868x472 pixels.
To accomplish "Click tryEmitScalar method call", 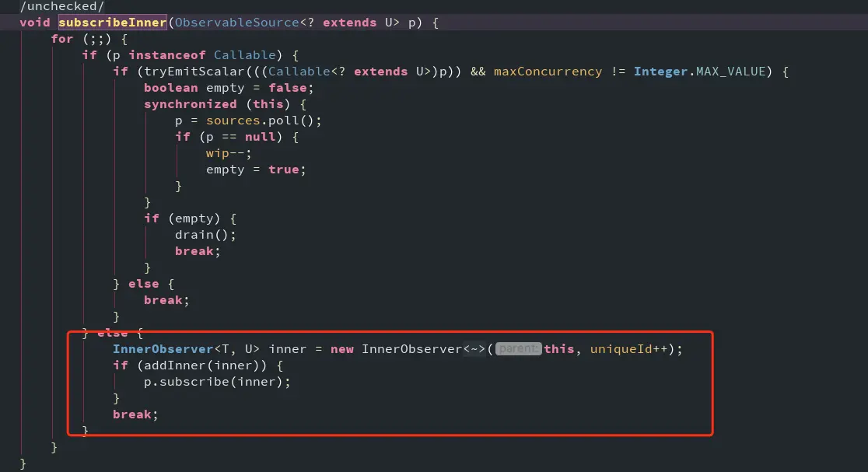I will [x=194, y=72].
